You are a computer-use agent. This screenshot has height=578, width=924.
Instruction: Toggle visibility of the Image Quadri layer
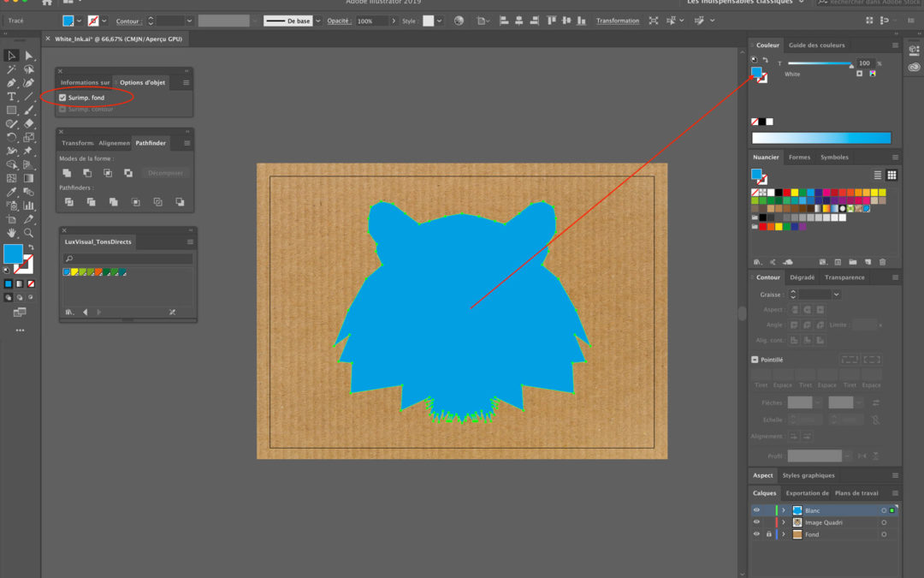coord(756,522)
